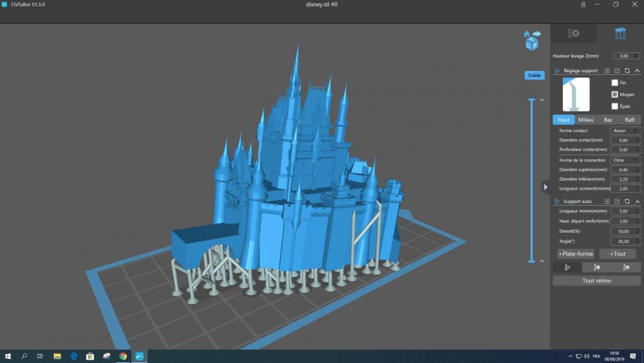Show hidden system tray icons
Image resolution: width=644 pixels, height=363 pixels.
click(570, 357)
